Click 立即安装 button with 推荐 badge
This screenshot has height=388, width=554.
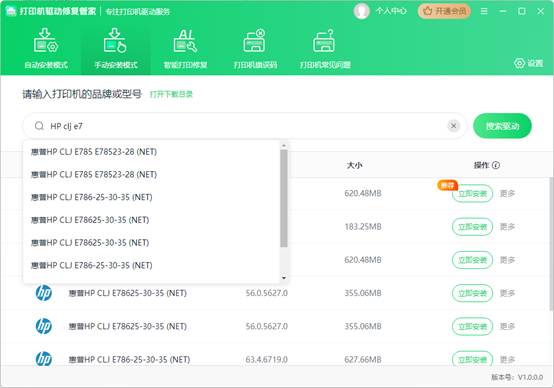coord(472,193)
